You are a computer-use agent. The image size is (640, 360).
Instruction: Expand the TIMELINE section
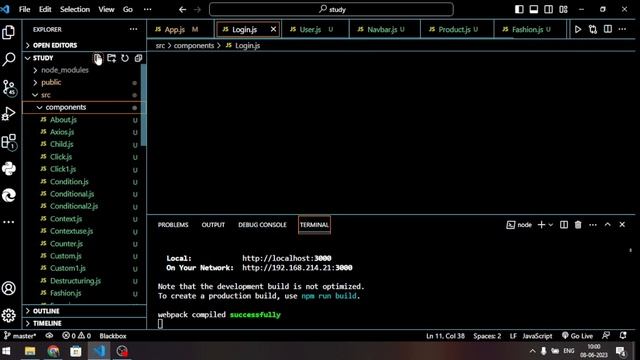(x=84, y=323)
